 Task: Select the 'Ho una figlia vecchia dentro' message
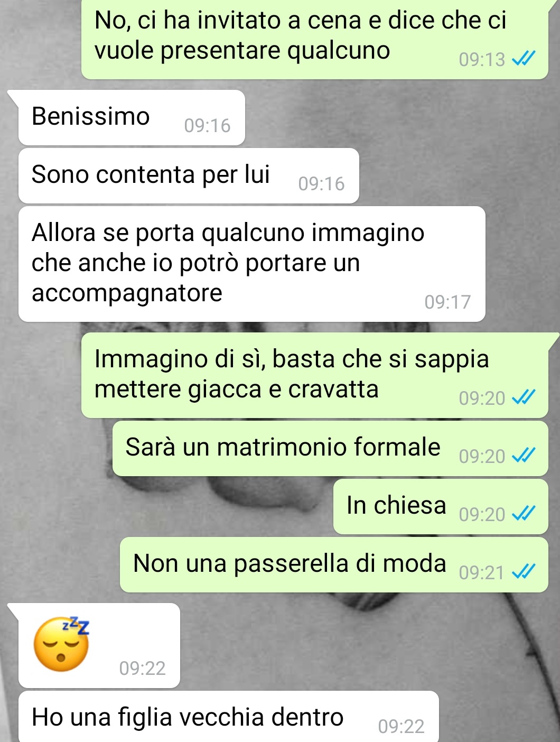(229, 717)
